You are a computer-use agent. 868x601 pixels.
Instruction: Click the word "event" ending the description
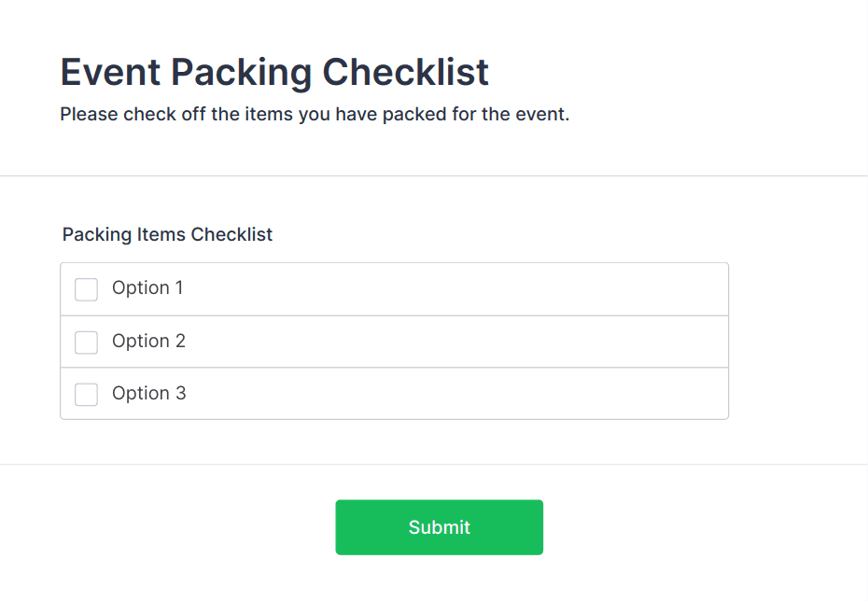point(543,116)
